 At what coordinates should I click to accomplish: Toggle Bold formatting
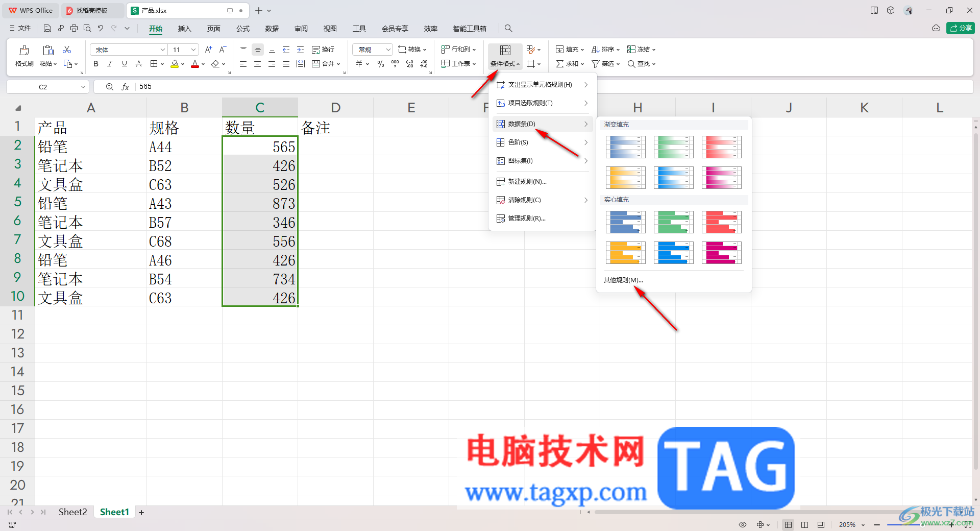point(95,64)
